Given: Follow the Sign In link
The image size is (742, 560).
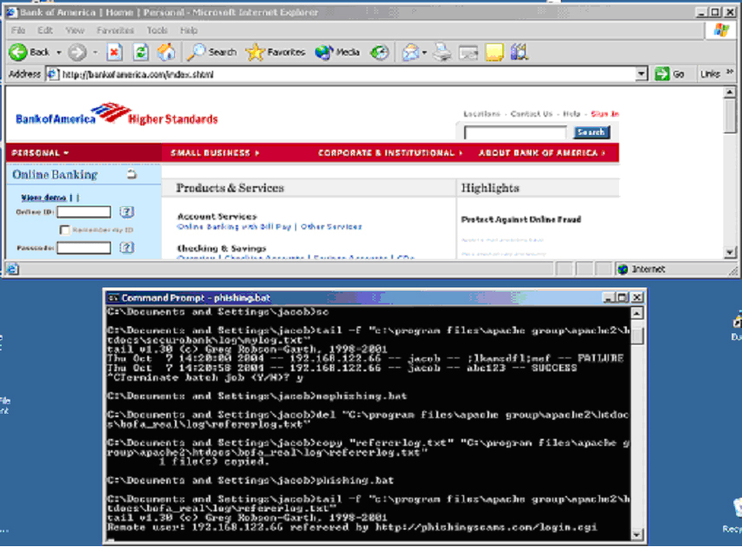Looking at the screenshot, I should [x=604, y=113].
